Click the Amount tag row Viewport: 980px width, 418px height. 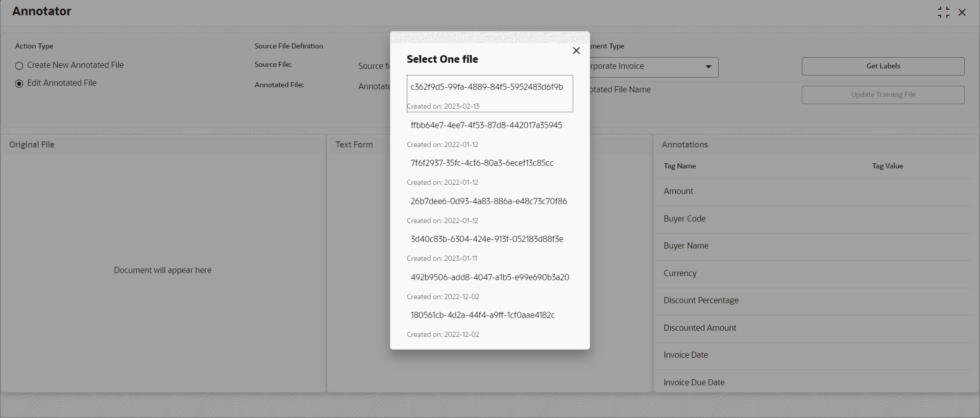pos(814,191)
